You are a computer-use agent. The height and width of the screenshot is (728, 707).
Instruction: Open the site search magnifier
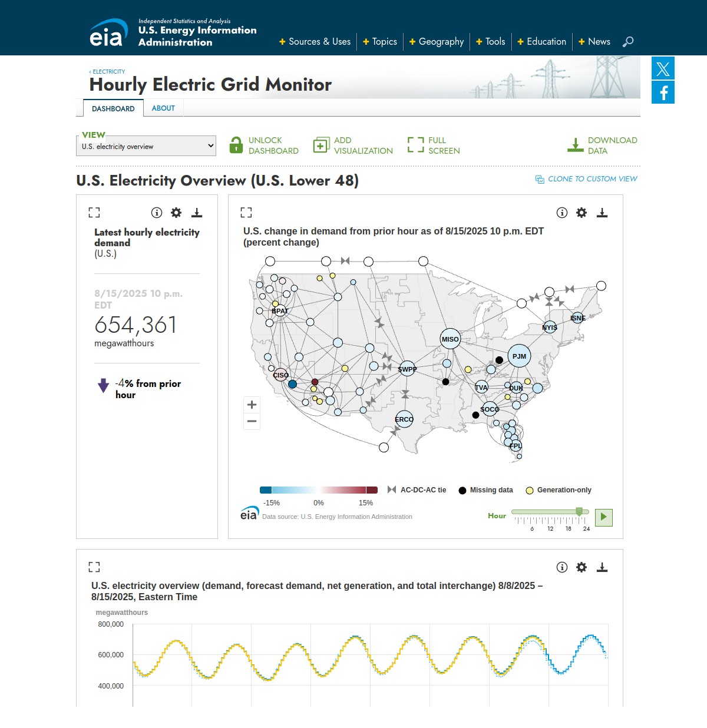(628, 41)
